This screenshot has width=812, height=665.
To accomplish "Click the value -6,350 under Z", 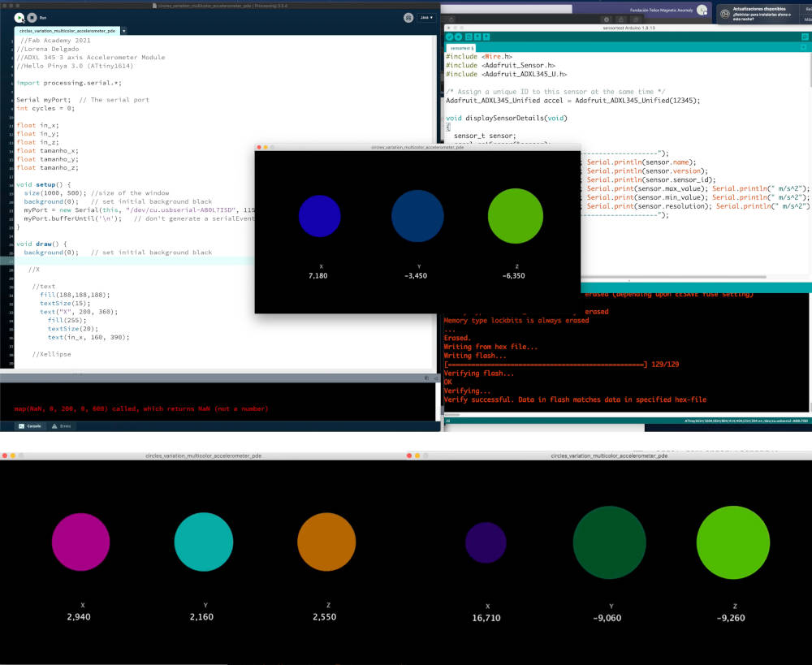I will coord(514,275).
